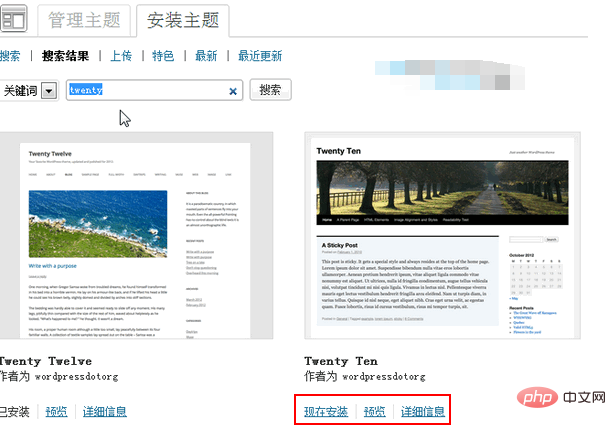Open 预览 for the Twenty Ten theme

(x=375, y=411)
